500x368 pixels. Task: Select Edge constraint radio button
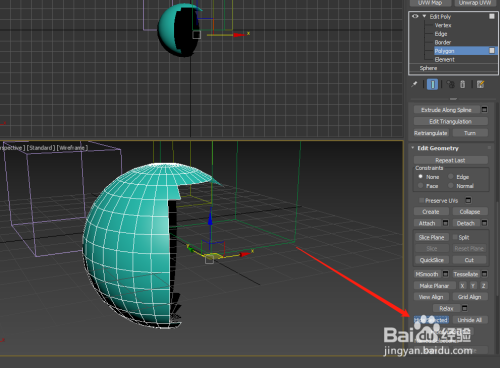(x=451, y=177)
